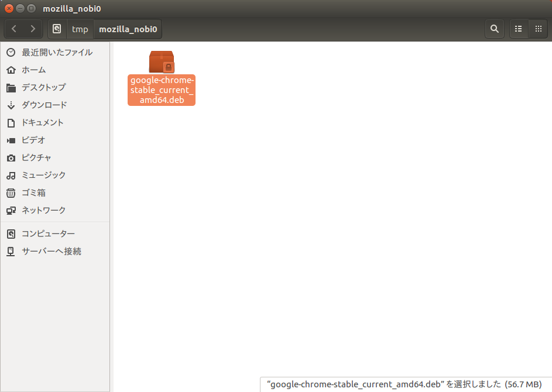Maximize the mozilla_nobi0 window
552x392 pixels.
point(32,8)
